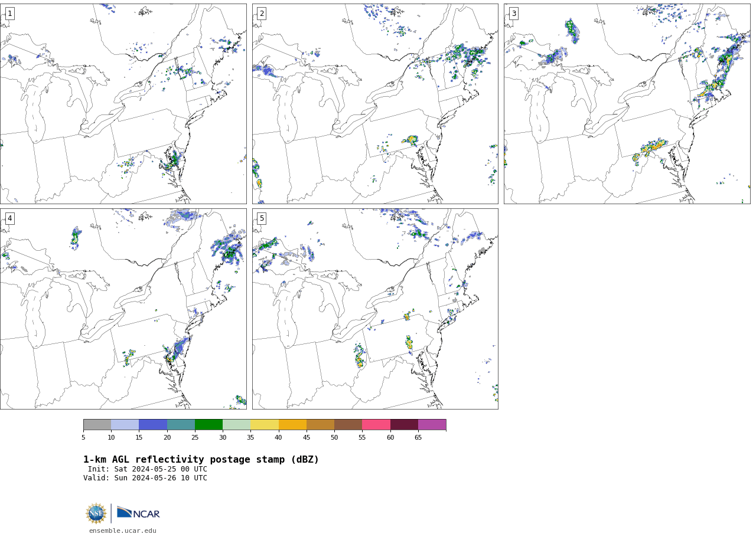The height and width of the screenshot is (537, 756).
Task: Click the maroon 60-65 dBZ swatch
Action: tap(404, 425)
